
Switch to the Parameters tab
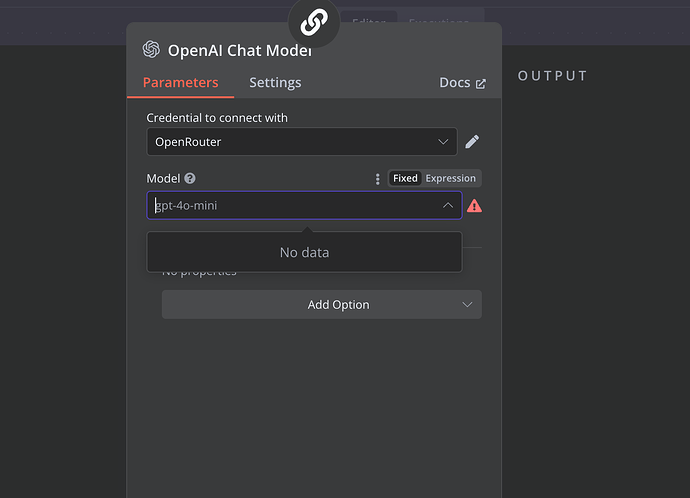coord(180,82)
